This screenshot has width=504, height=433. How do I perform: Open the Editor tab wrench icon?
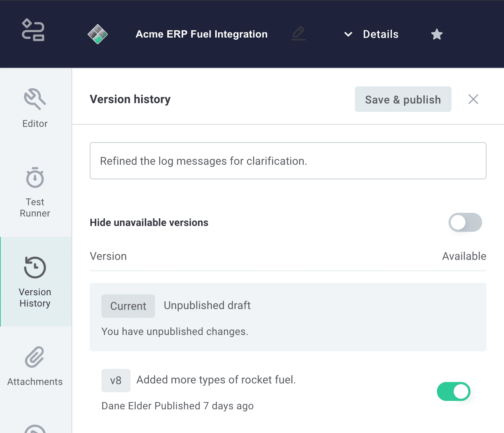[x=35, y=99]
